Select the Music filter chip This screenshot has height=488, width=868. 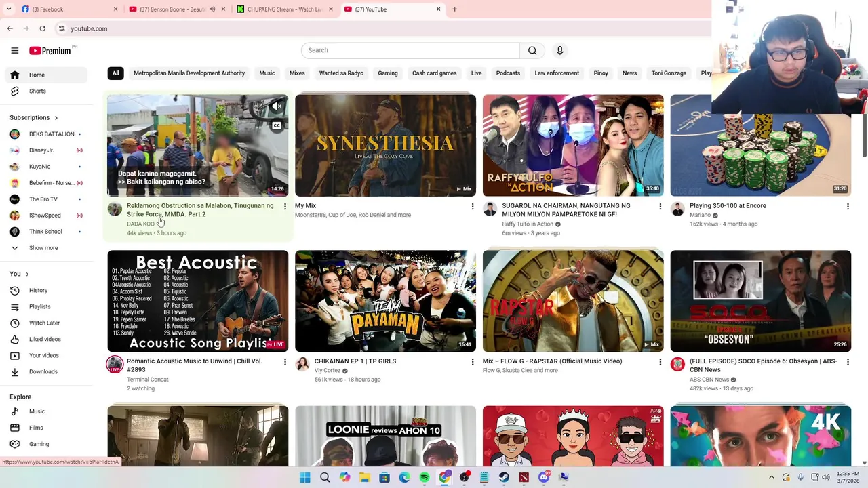tap(267, 73)
